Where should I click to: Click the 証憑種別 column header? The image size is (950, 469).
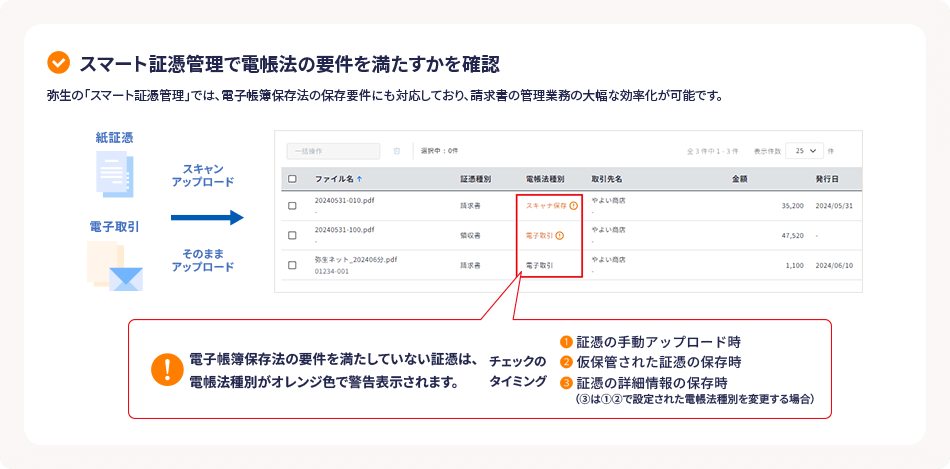click(476, 179)
